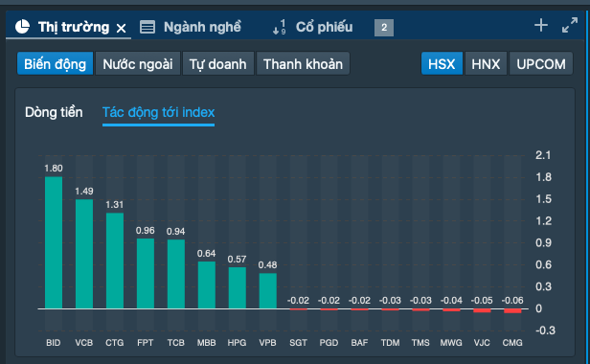Click the 1.31 value above CTG
590x364 pixels.
[x=114, y=205]
